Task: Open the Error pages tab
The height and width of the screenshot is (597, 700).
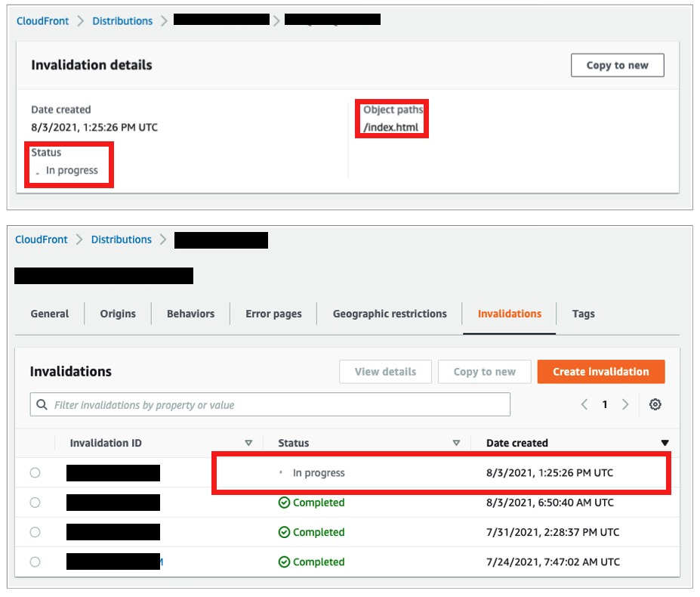Action: coord(273,314)
